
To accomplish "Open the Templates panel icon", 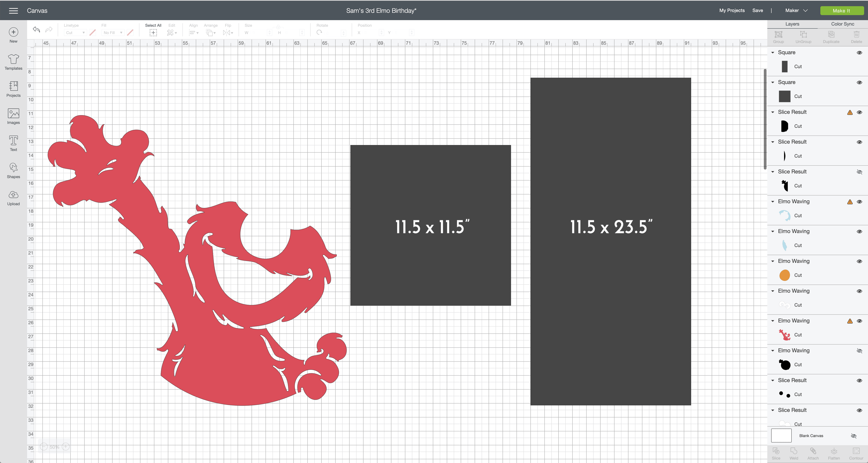I will click(14, 59).
